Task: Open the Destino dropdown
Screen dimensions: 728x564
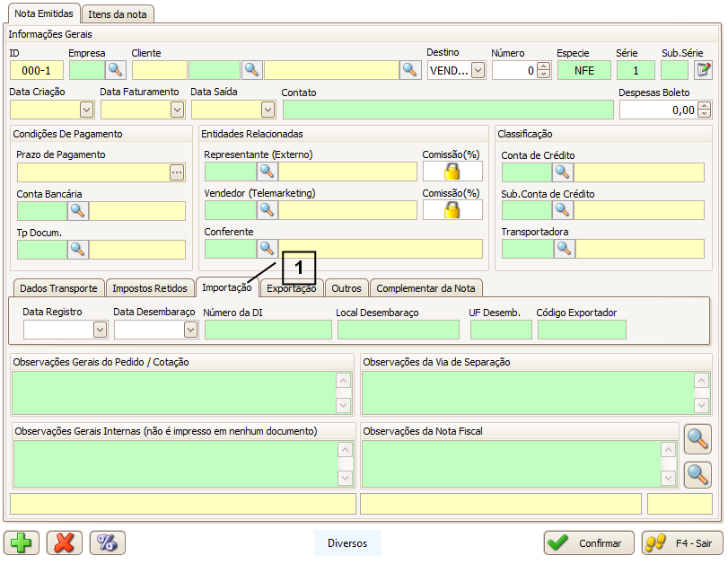Action: 478,70
